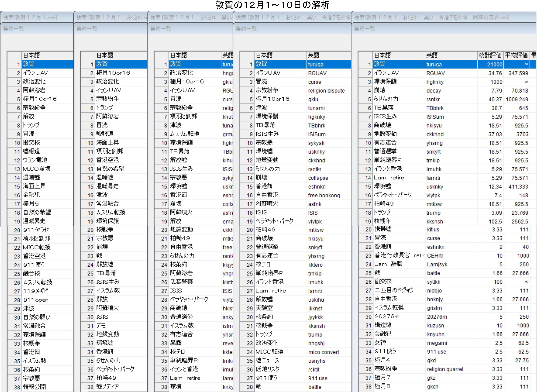
Task: Select the ウラン電池 row
Action: tap(35, 160)
